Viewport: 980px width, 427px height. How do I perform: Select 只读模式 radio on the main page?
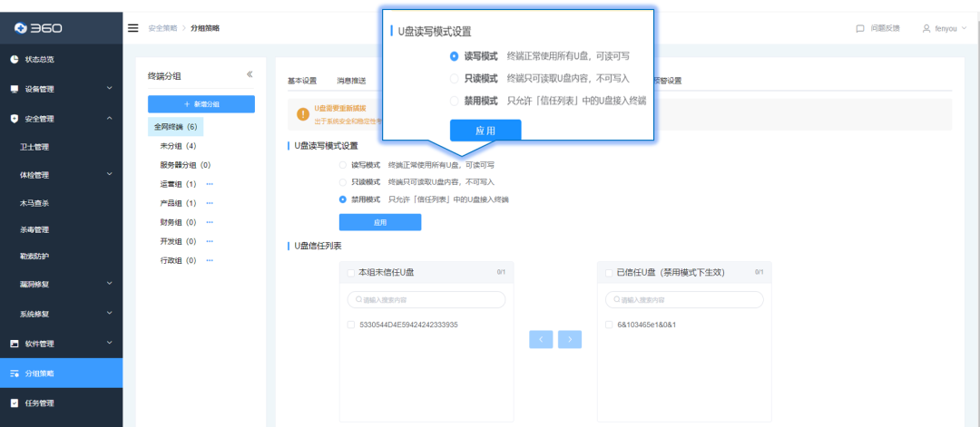(x=342, y=182)
